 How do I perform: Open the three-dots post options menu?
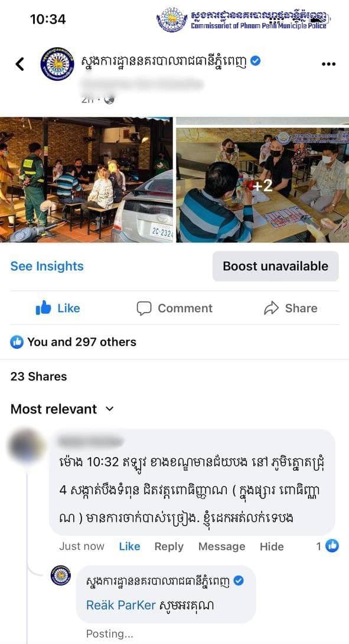click(328, 64)
